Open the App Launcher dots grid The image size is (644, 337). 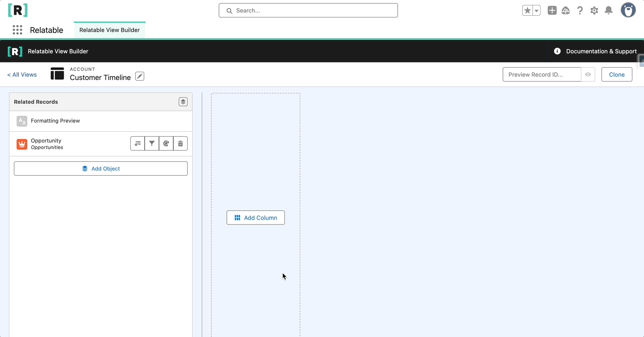17,30
